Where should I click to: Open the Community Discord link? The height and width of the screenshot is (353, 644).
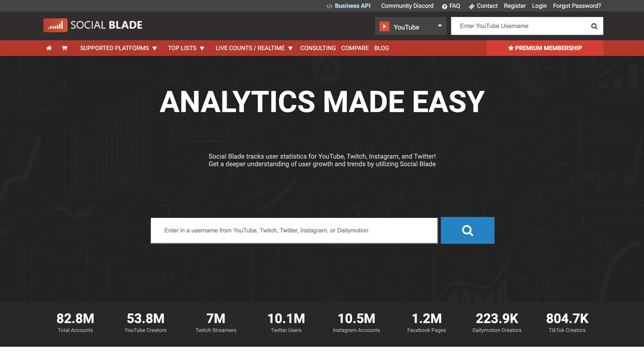point(407,6)
